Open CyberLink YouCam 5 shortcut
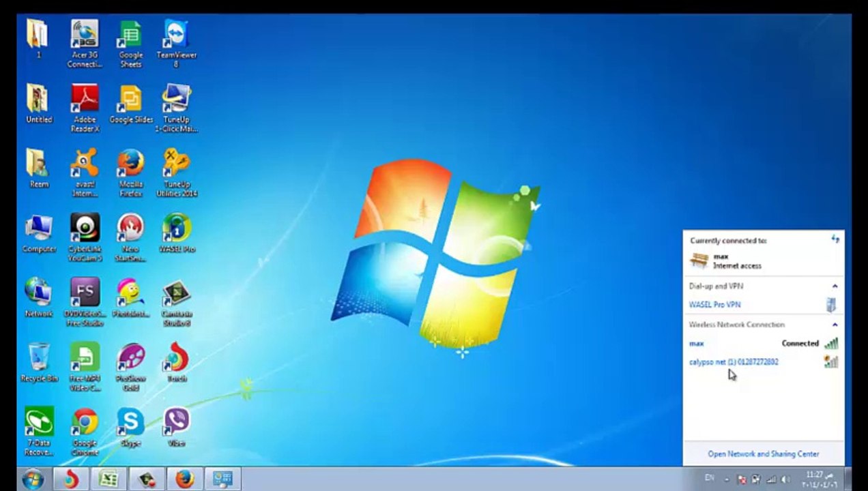 point(85,237)
